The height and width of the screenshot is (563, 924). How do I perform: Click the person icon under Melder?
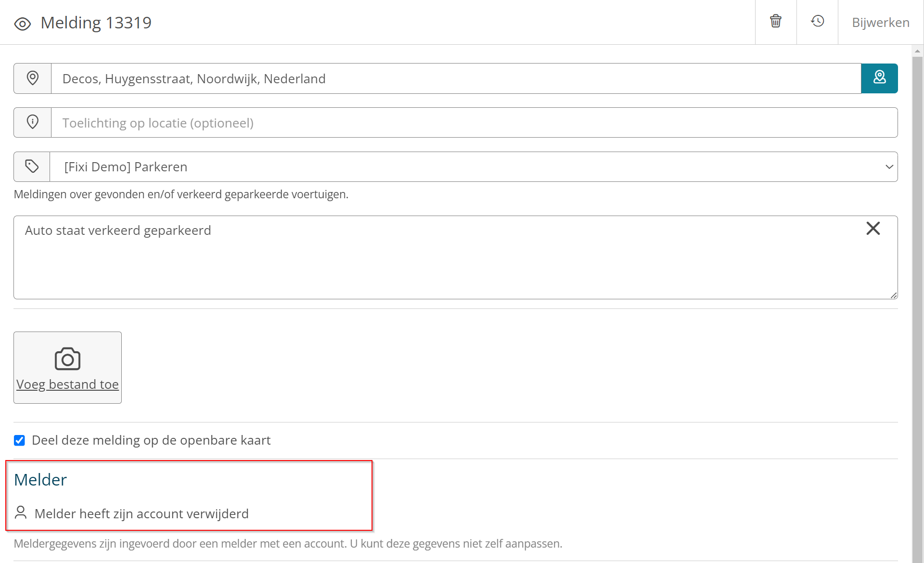pyautogui.click(x=21, y=512)
